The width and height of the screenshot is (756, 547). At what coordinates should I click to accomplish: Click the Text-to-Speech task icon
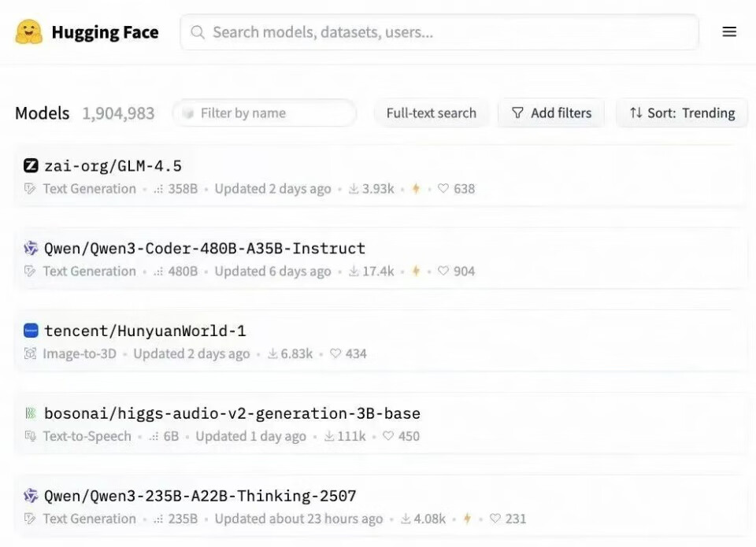click(31, 437)
